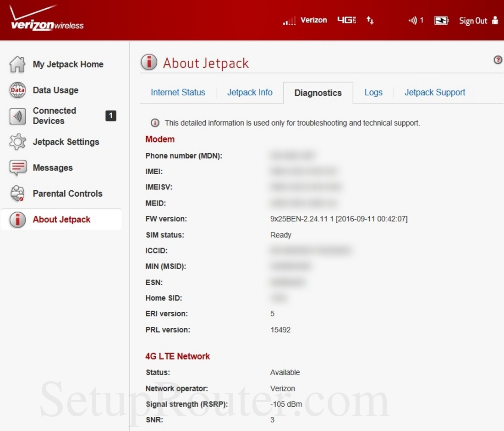Open the Jetpack Info tab
Screen dimensions: 504x431
[250, 92]
